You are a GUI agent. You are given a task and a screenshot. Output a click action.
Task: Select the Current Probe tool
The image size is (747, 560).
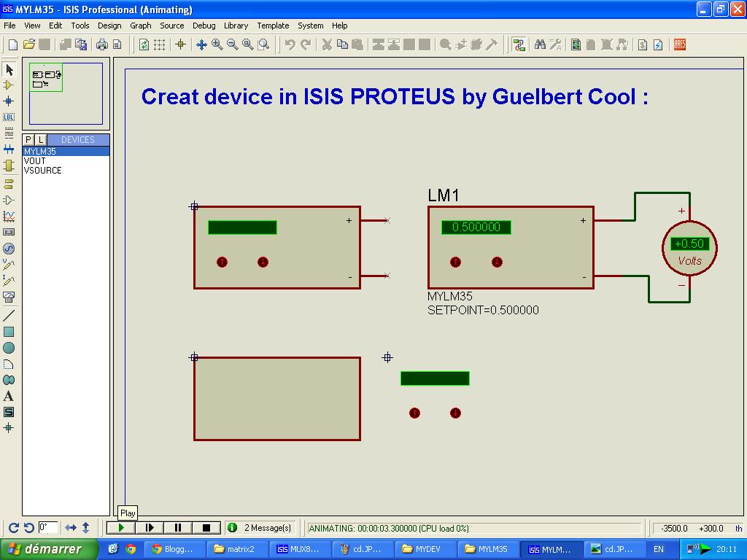click(9, 281)
